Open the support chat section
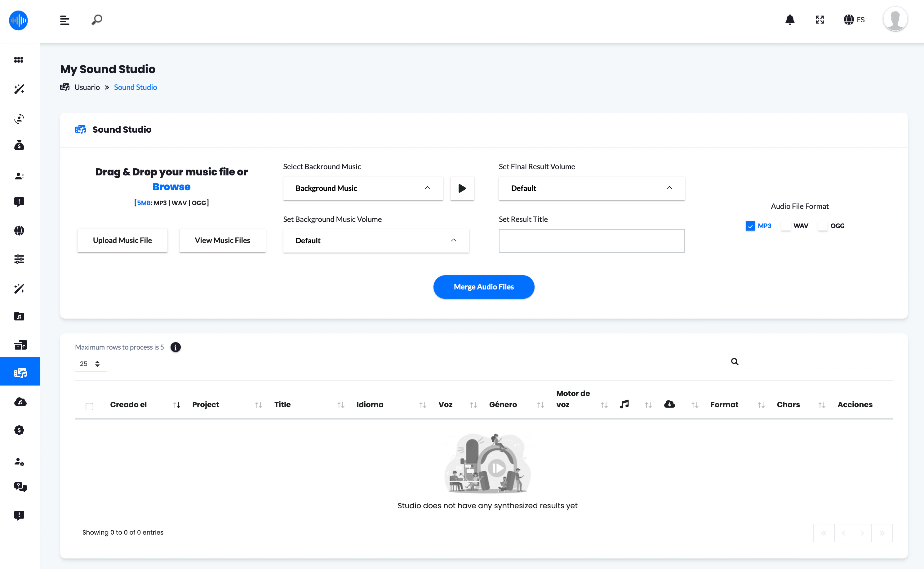 coord(20,487)
